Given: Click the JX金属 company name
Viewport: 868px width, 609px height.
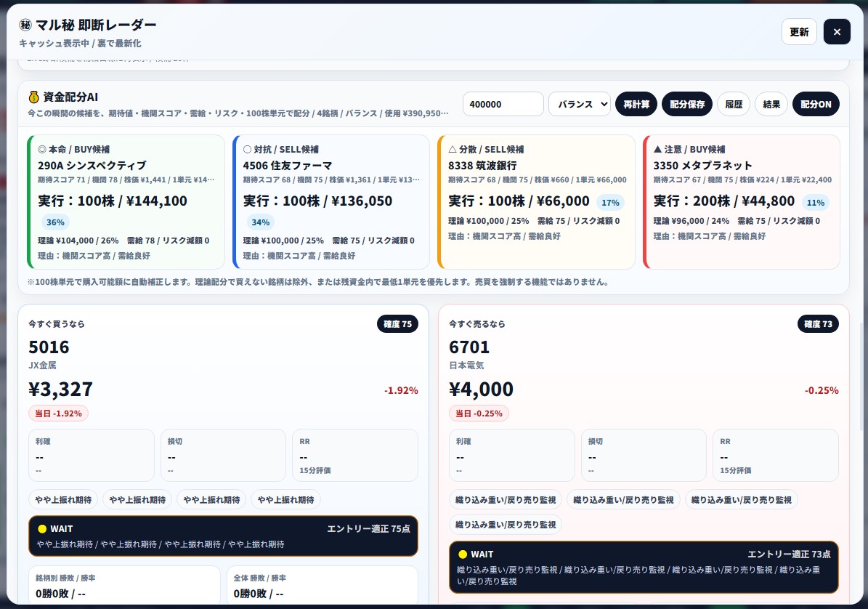Looking at the screenshot, I should (42, 366).
